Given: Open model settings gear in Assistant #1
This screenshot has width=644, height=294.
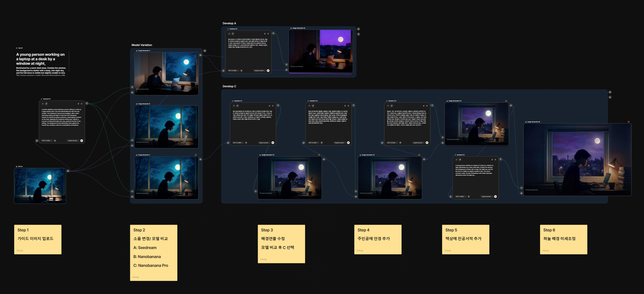Looking at the screenshot, I should click(x=55, y=141).
